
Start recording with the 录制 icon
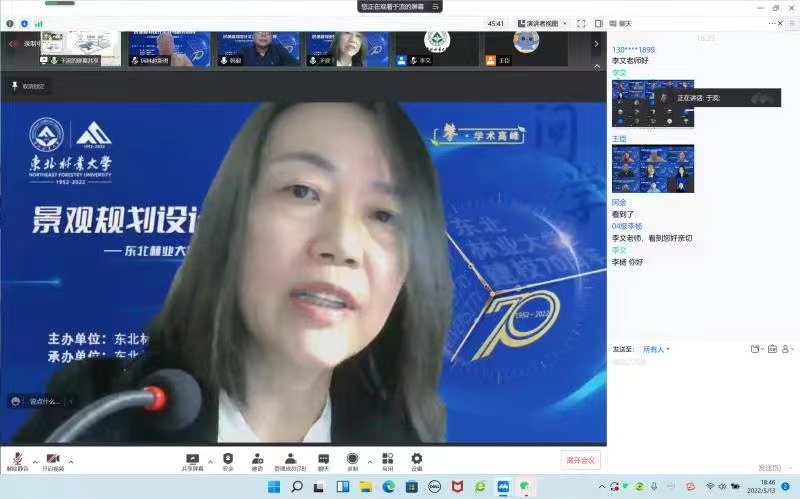tap(352, 459)
